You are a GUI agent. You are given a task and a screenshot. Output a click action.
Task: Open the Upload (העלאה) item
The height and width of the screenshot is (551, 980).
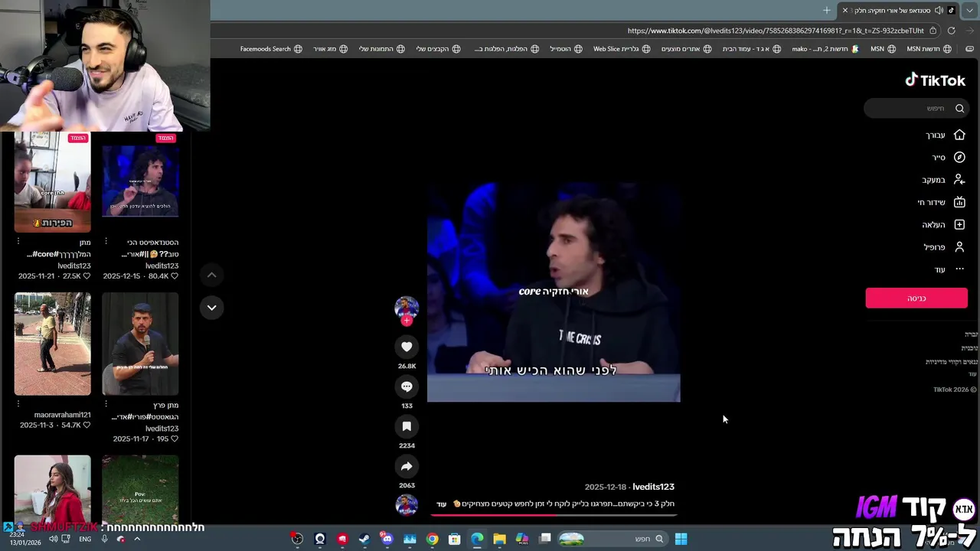pos(943,224)
